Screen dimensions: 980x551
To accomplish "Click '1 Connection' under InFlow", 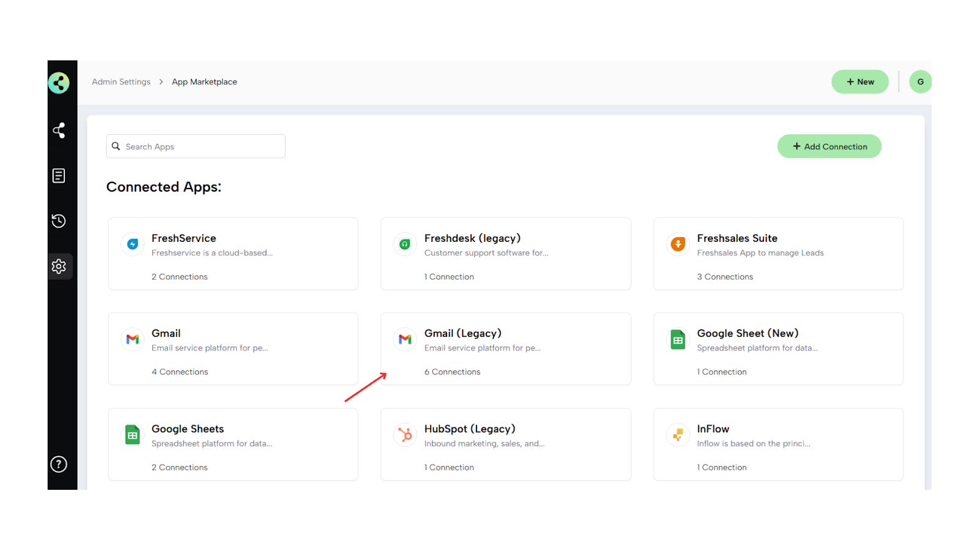I will pyautogui.click(x=722, y=467).
